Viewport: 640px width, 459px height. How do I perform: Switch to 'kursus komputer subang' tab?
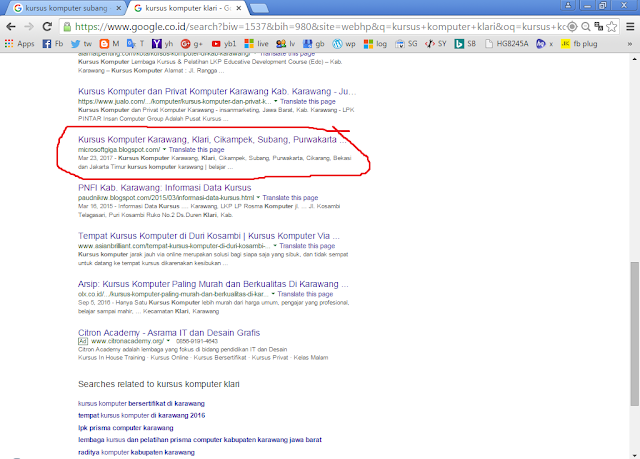tap(67, 8)
